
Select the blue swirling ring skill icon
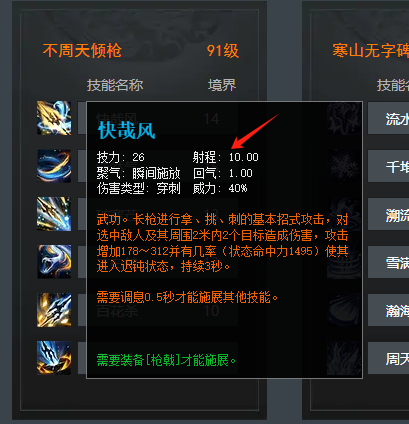[54, 166]
